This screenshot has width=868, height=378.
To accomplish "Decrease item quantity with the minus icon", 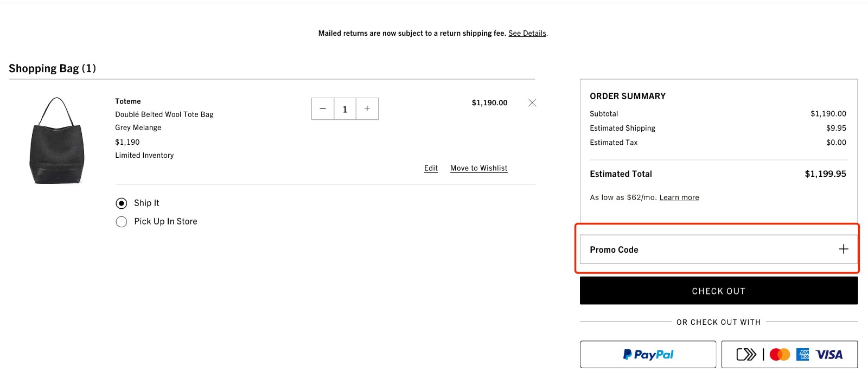I will pyautogui.click(x=323, y=108).
